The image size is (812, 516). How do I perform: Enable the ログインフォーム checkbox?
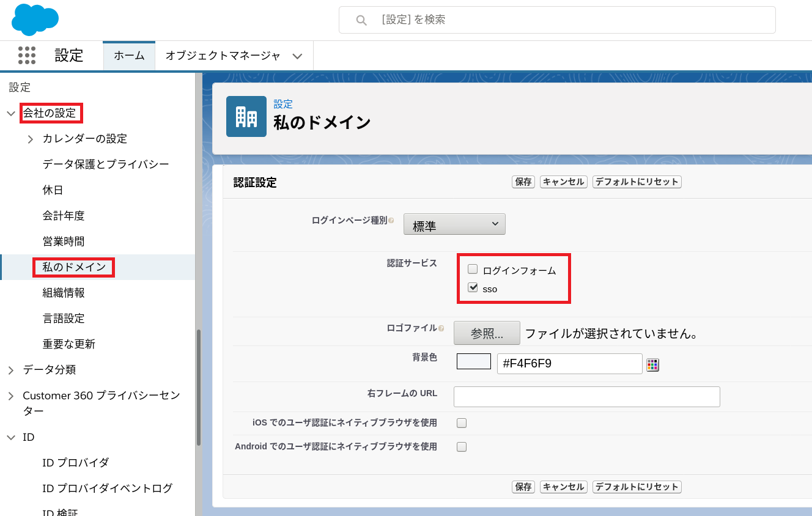(x=473, y=269)
